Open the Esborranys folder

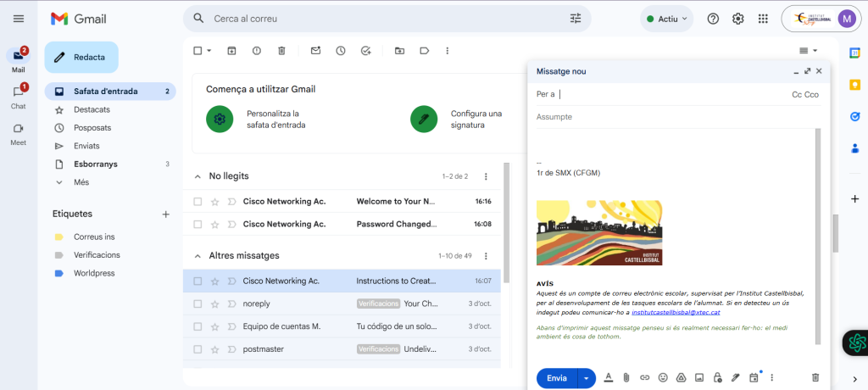pyautogui.click(x=95, y=164)
